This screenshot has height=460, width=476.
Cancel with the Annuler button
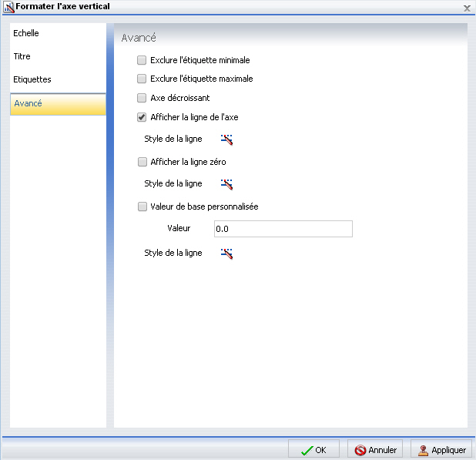tap(375, 450)
